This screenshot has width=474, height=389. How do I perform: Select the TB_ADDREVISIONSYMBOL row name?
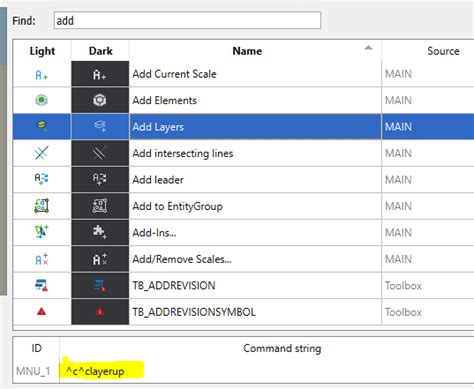tap(194, 312)
